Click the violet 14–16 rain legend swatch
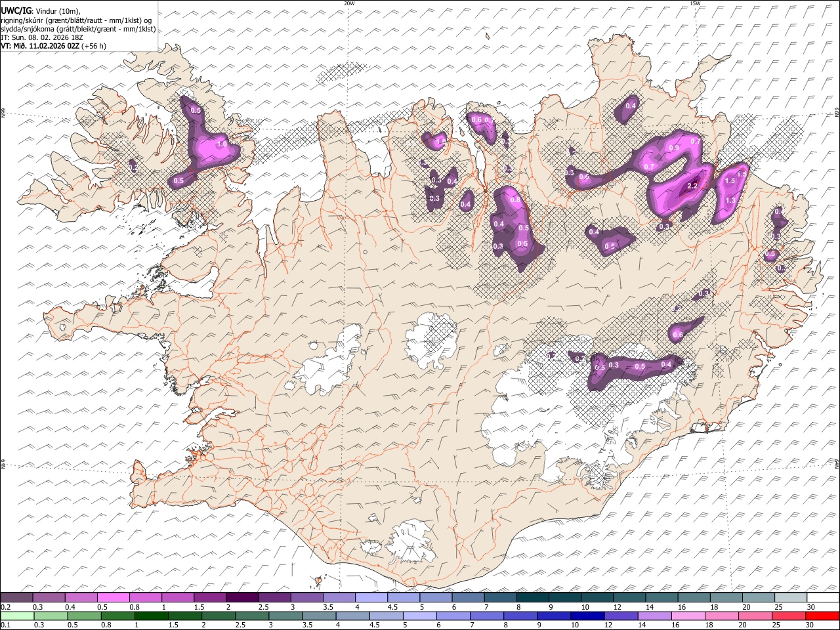Screen dimensions: 840x630 654,616
